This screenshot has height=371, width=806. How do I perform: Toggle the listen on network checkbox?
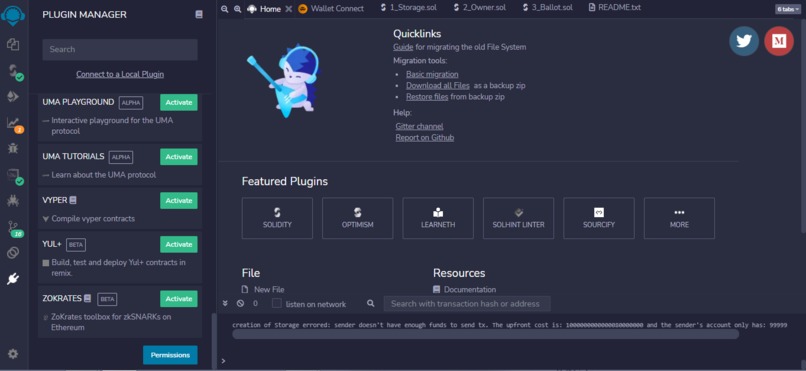(277, 304)
